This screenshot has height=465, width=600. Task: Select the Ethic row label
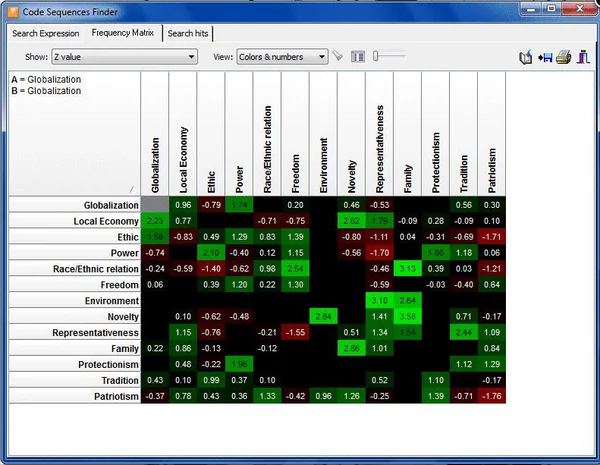(x=75, y=237)
